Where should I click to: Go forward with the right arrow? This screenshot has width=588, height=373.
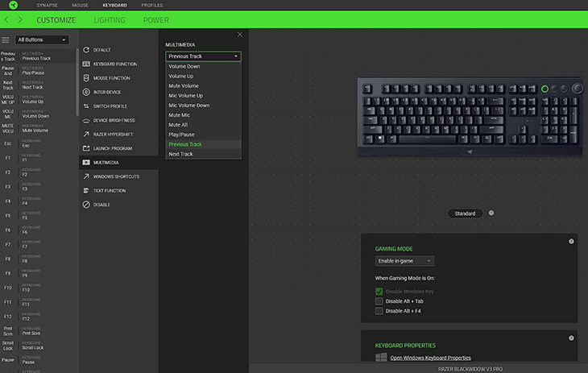point(20,19)
